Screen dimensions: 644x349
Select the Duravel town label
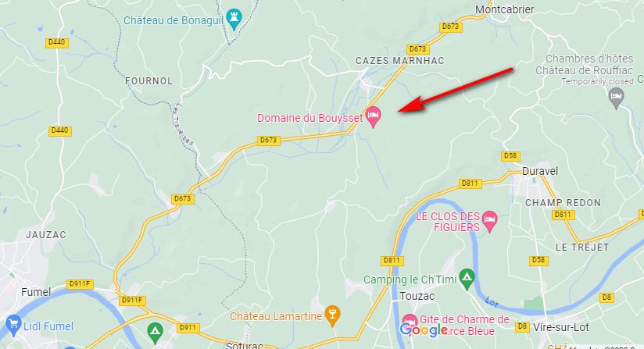click(x=540, y=171)
